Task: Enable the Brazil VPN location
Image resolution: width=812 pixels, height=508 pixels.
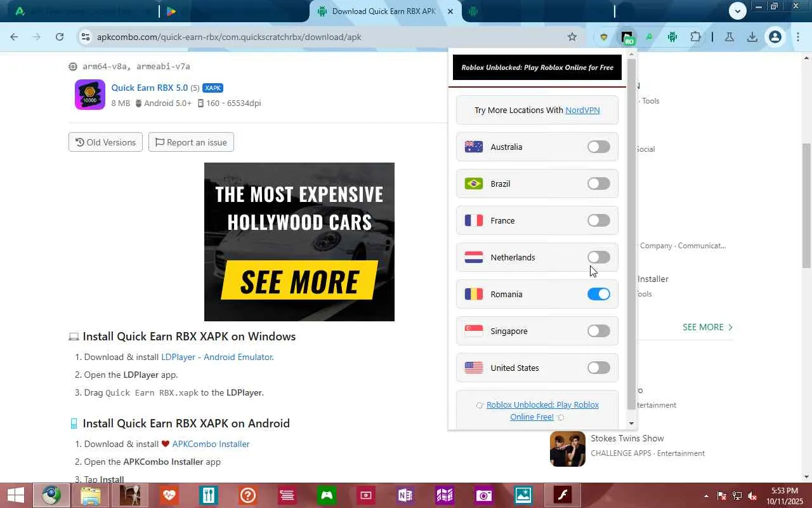Action: click(x=598, y=184)
